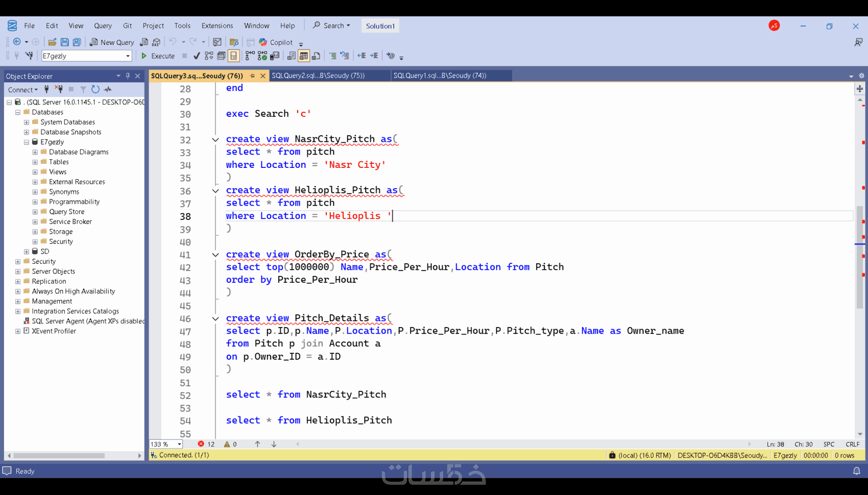Toggle Include Live Query Statistics
868x495 pixels.
coord(262,56)
